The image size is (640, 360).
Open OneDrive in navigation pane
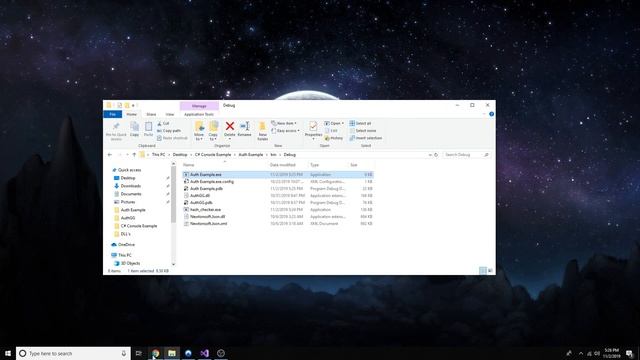126,244
